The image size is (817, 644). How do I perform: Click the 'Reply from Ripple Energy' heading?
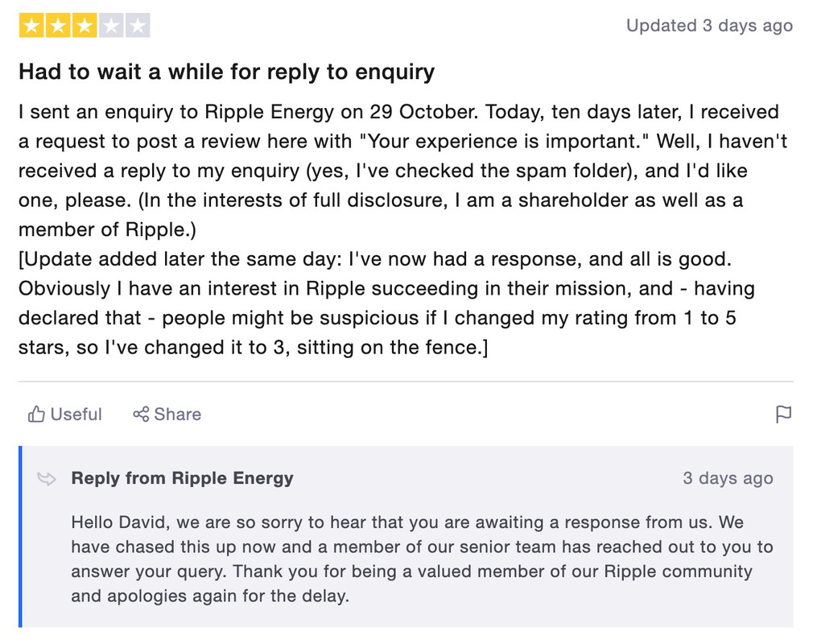tap(183, 478)
